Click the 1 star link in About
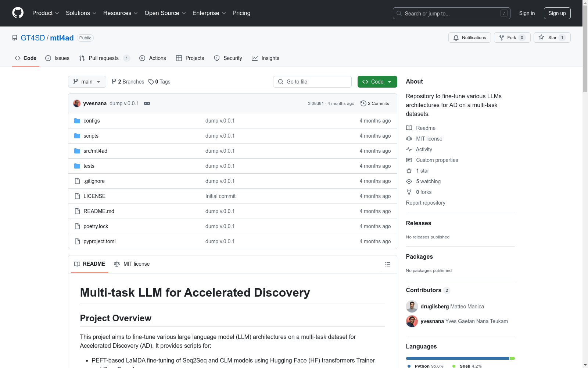Image resolution: width=588 pixels, height=368 pixels. 423,171
